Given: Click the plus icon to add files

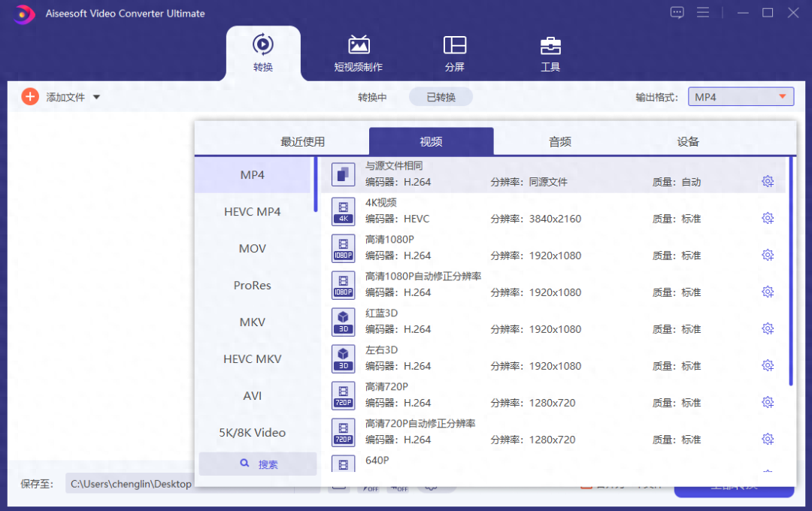Looking at the screenshot, I should [30, 96].
